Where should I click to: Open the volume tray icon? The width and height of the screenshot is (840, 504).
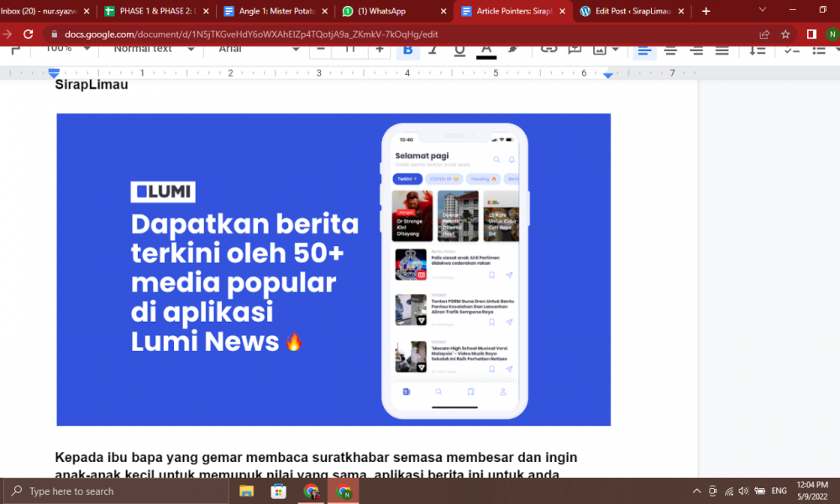point(743,491)
